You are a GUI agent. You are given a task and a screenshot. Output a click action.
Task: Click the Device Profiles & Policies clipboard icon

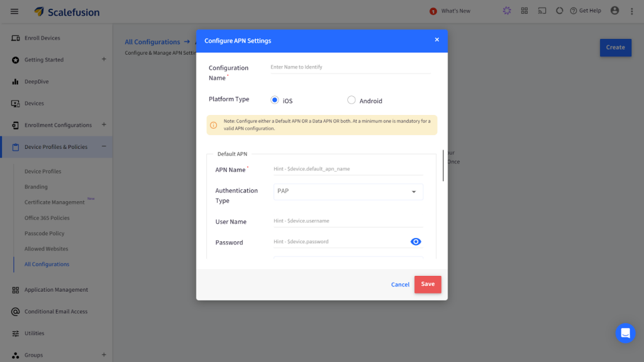pos(16,147)
